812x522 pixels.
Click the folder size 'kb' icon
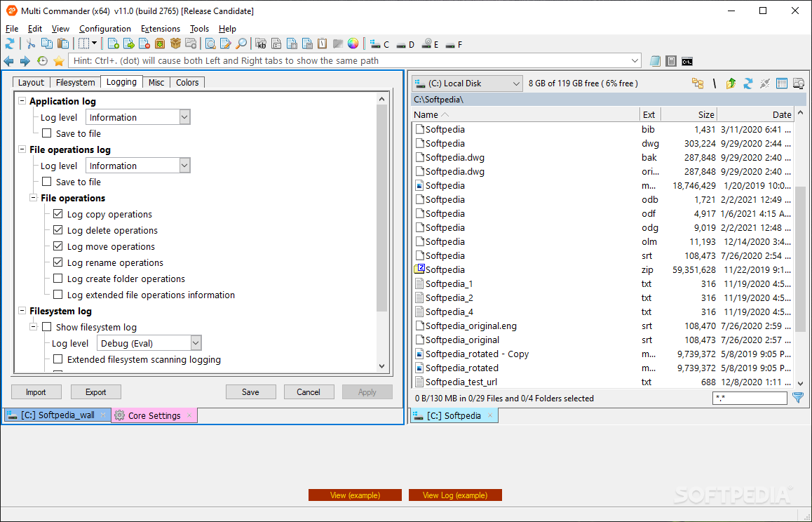261,44
